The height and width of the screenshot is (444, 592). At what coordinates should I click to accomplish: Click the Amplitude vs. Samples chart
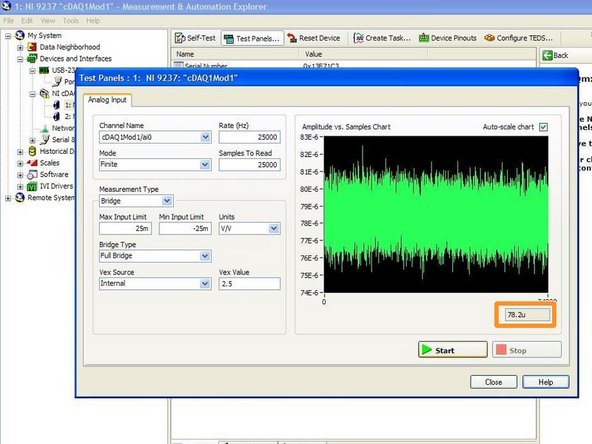[436, 214]
